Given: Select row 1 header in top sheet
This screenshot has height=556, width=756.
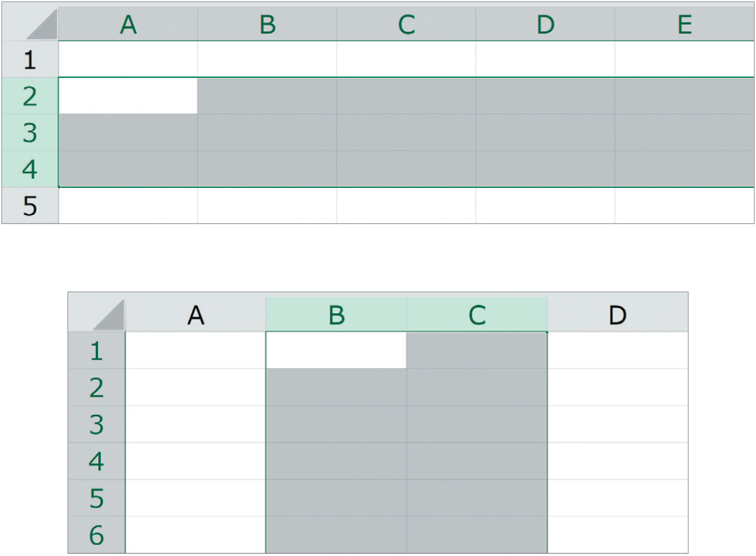Looking at the screenshot, I should [x=30, y=59].
